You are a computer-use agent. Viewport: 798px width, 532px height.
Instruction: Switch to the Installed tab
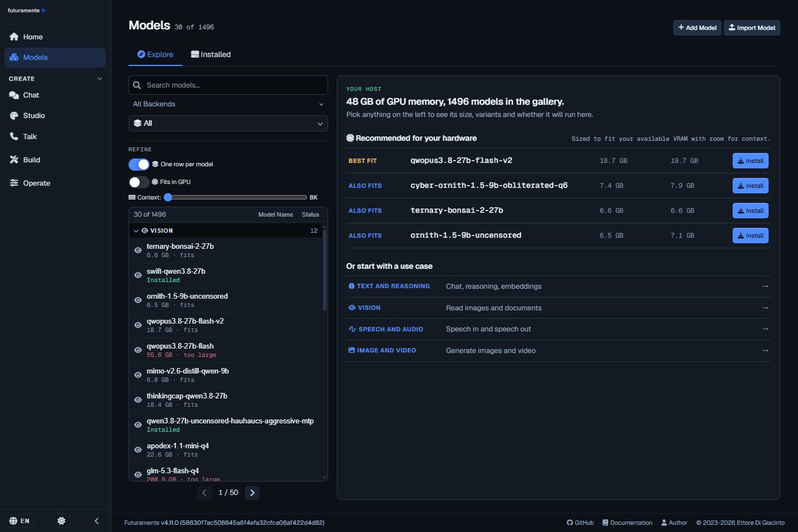pos(211,54)
